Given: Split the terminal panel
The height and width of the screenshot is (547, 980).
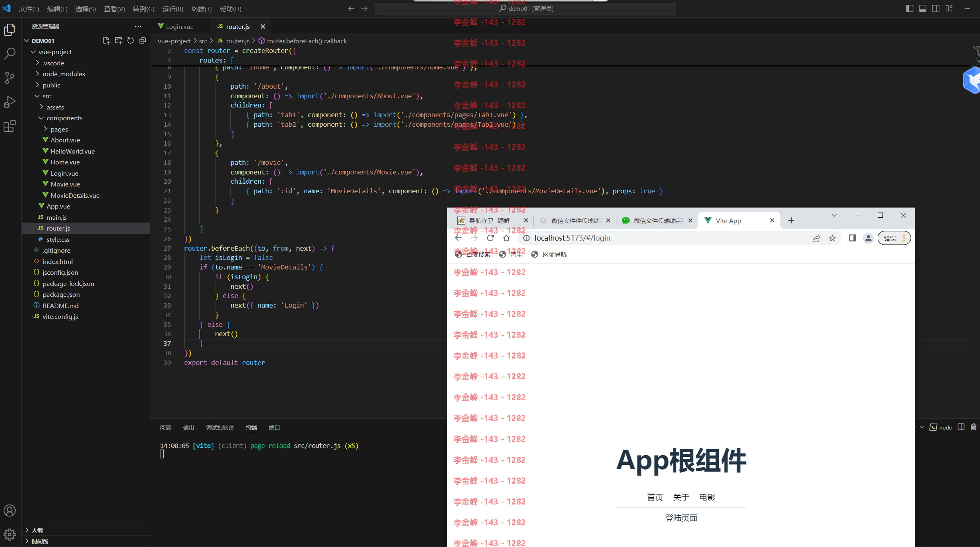Looking at the screenshot, I should (x=961, y=427).
